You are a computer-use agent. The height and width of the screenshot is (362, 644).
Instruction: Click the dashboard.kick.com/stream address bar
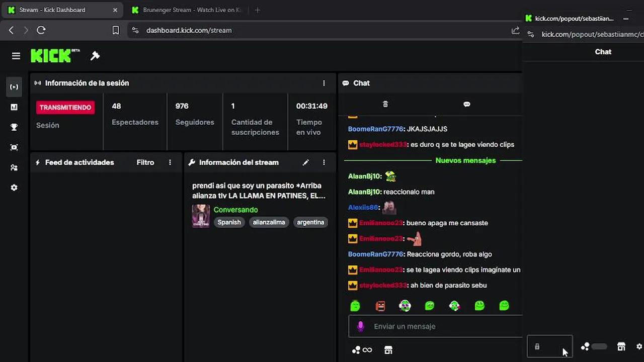pyautogui.click(x=189, y=30)
